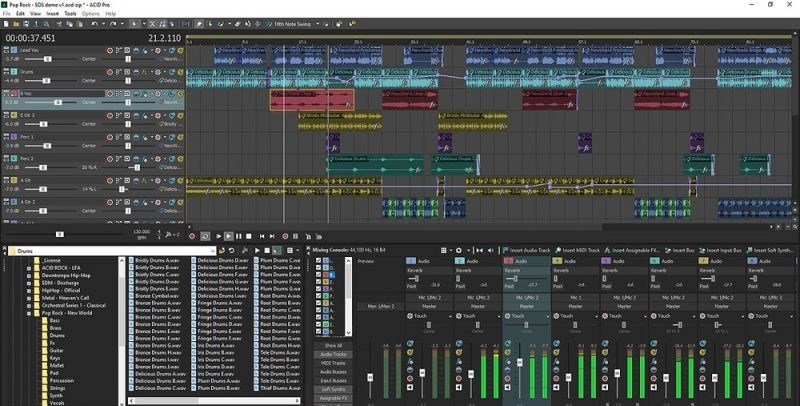This screenshot has height=406, width=800.
Task: Click the Refresh icon in the Explorer panel
Action: (x=232, y=250)
